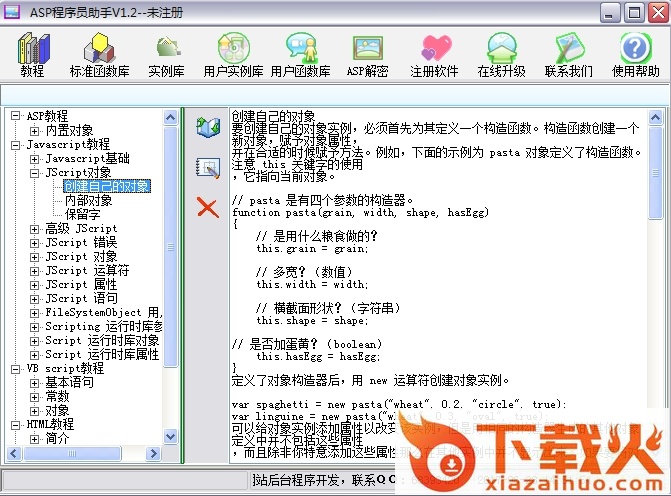Expand the 高级 JScript node
The width and height of the screenshot is (671, 496).
tap(35, 228)
